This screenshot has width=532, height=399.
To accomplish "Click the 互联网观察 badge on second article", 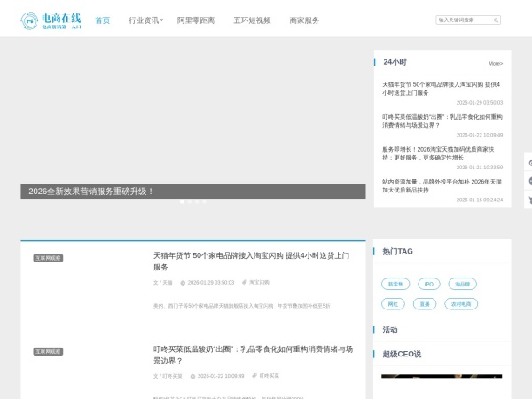I will (49, 351).
